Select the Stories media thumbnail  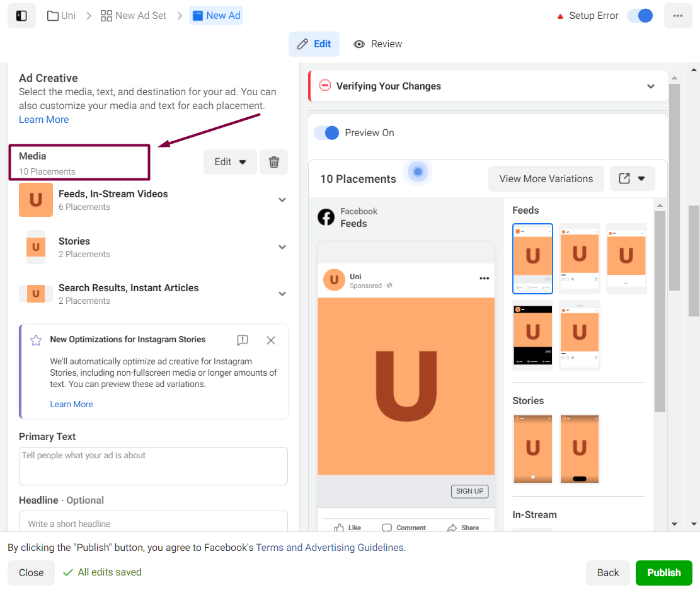36,247
